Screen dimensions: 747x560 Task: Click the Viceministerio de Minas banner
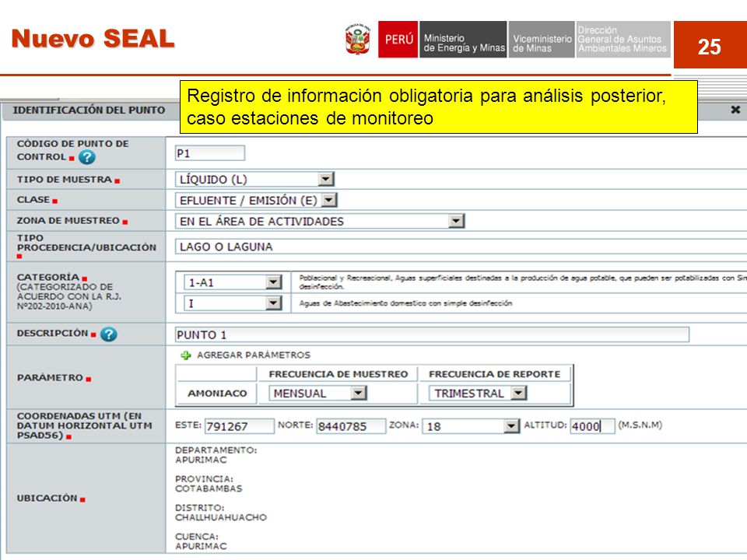(542, 40)
